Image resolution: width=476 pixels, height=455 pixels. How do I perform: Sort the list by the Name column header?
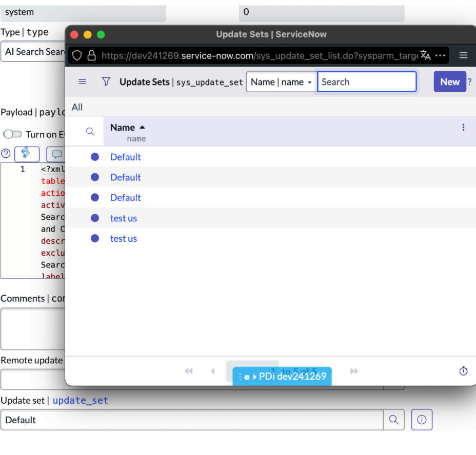coord(123,128)
